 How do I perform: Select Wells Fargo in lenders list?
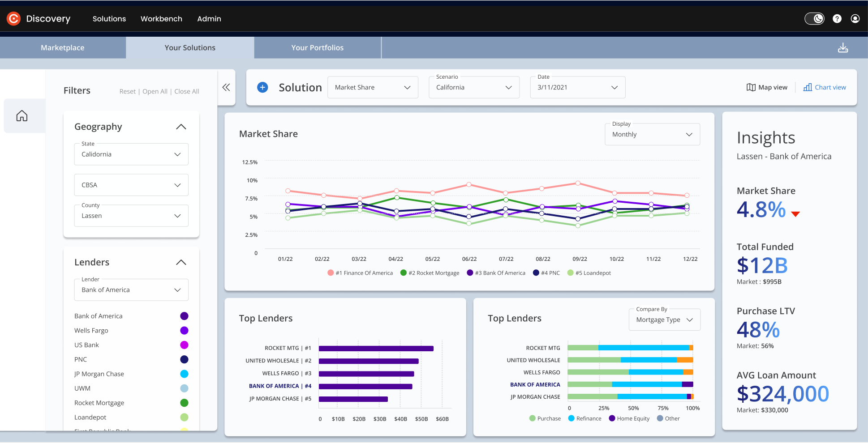(91, 330)
